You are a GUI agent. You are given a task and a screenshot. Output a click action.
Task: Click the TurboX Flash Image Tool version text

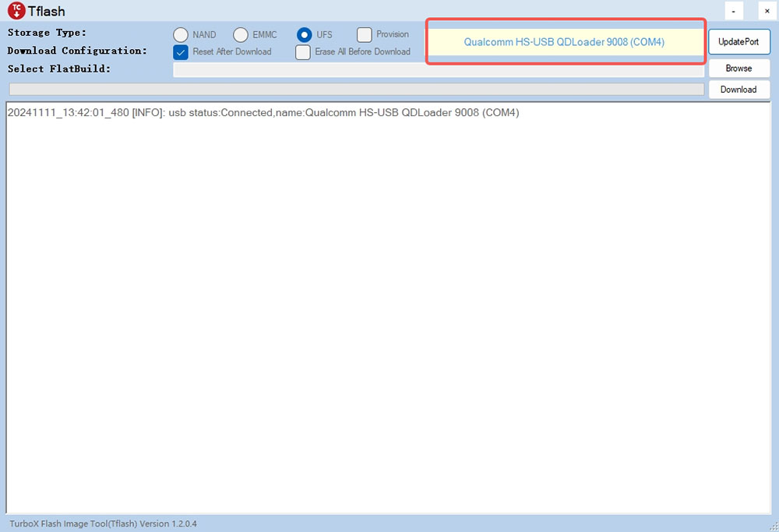coord(104,523)
